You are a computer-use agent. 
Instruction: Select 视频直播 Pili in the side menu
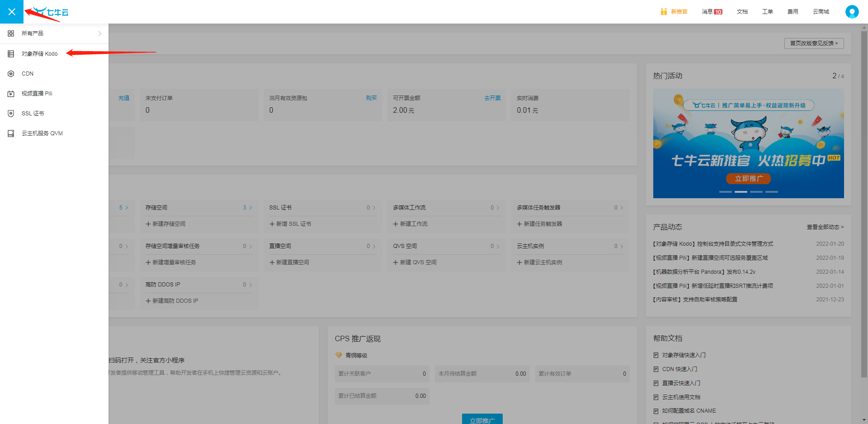[54, 94]
